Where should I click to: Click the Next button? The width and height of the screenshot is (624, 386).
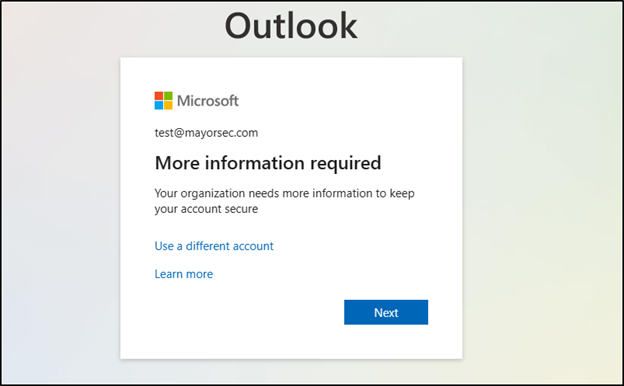[x=386, y=312]
